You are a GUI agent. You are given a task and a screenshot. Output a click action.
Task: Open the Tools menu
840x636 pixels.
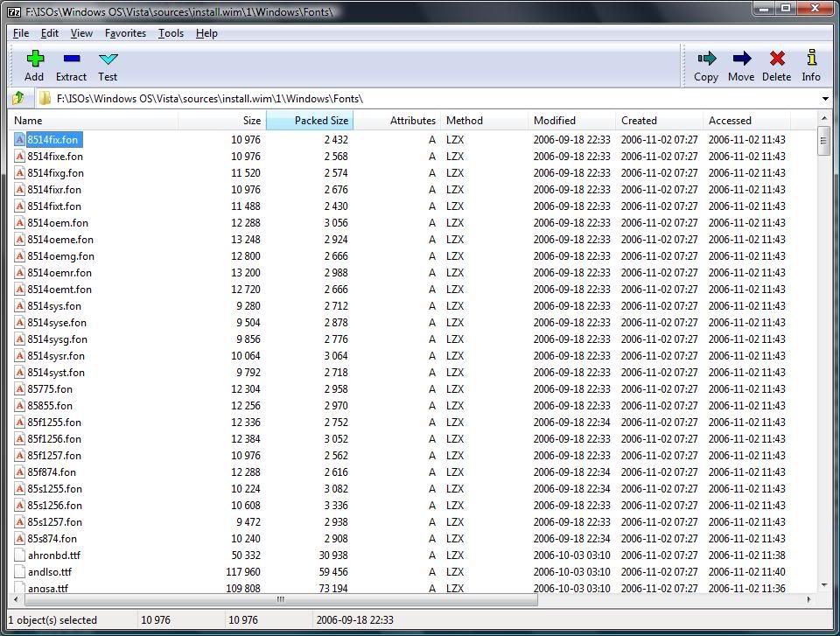click(171, 33)
